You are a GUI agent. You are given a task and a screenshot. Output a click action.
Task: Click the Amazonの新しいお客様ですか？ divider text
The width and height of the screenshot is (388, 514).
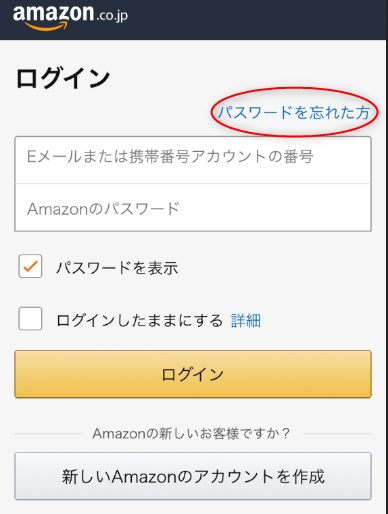click(191, 433)
